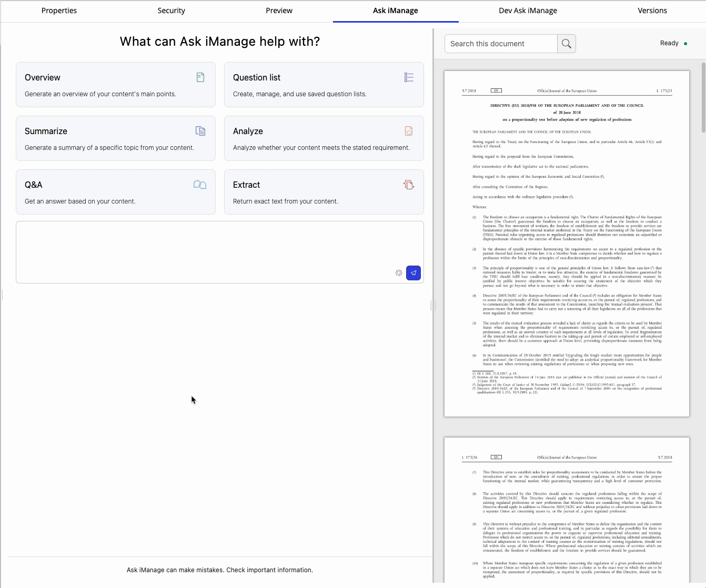Image resolution: width=706 pixels, height=588 pixels.
Task: Click inside the Search this document field
Action: 500,44
